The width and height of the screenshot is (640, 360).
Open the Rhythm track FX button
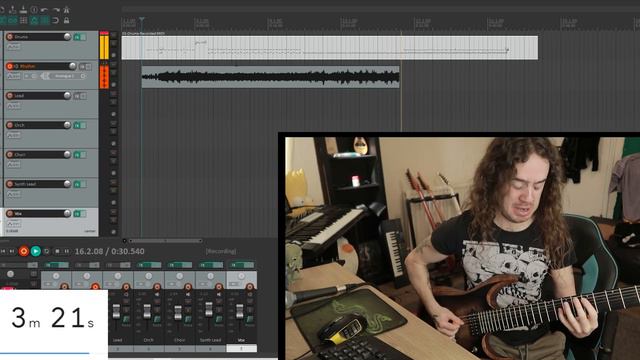(82, 67)
